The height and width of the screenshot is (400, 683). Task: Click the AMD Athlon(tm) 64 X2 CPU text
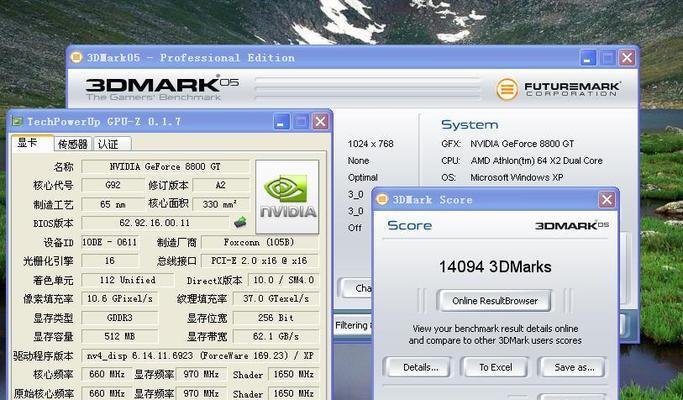[x=537, y=161]
